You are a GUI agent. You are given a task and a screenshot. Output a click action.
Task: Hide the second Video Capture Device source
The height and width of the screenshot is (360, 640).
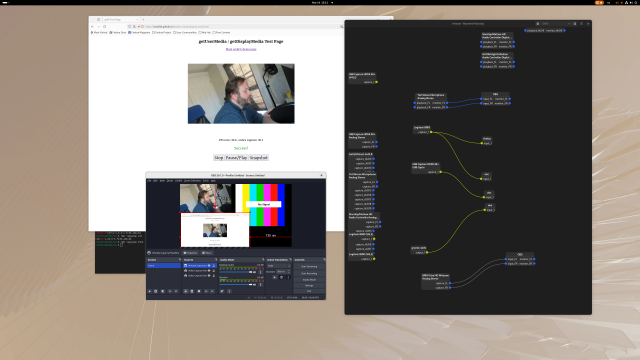pos(209,276)
